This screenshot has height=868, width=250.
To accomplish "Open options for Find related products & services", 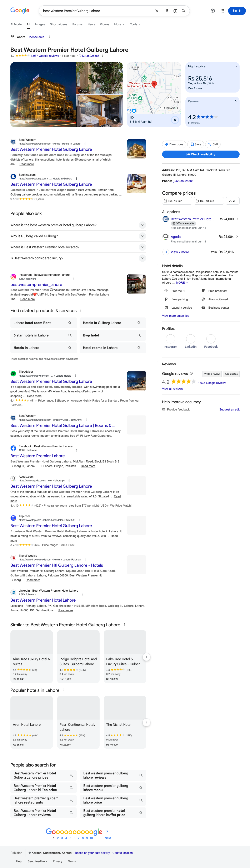I will click(80, 311).
